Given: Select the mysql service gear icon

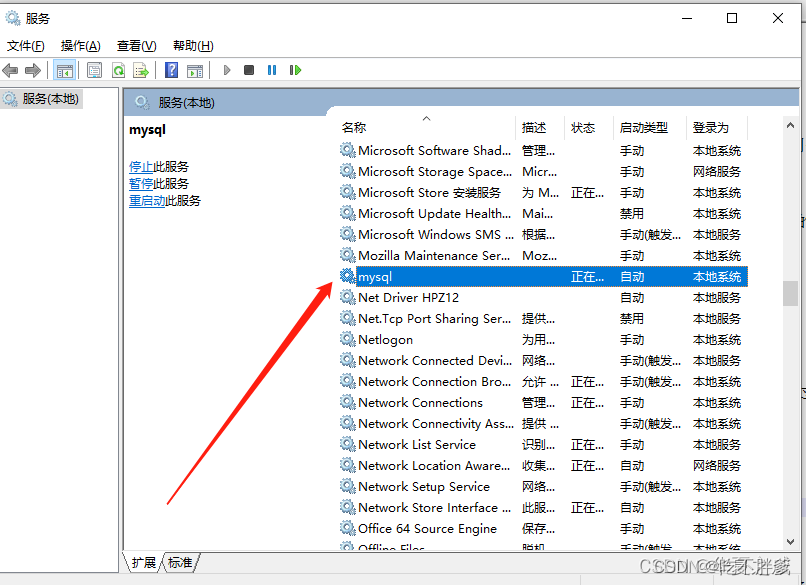Looking at the screenshot, I should [x=348, y=276].
